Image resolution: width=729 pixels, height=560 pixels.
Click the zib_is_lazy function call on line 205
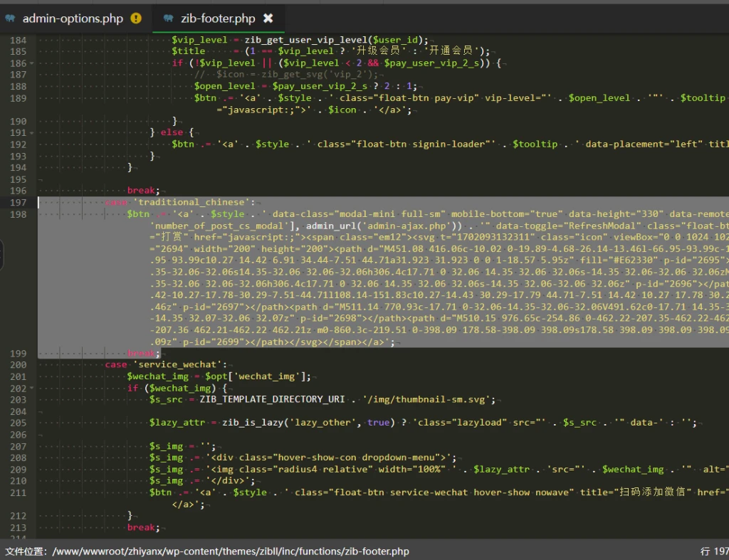(x=308, y=423)
